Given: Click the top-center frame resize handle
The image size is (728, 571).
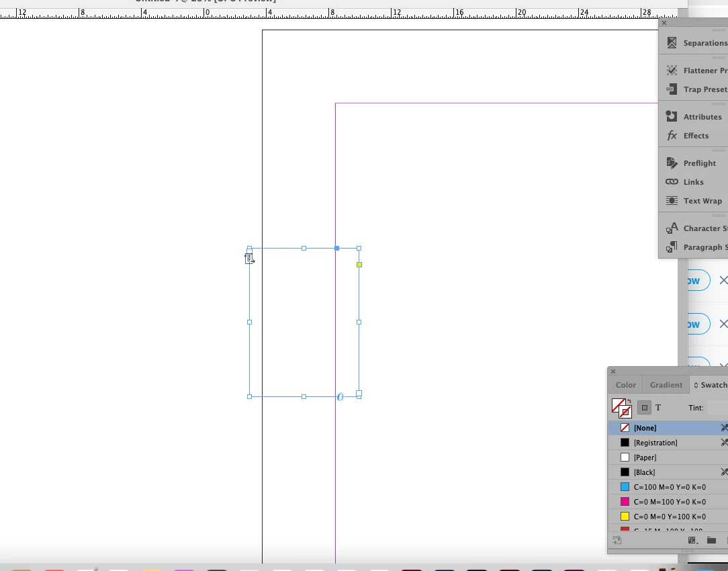Looking at the screenshot, I should tap(304, 249).
